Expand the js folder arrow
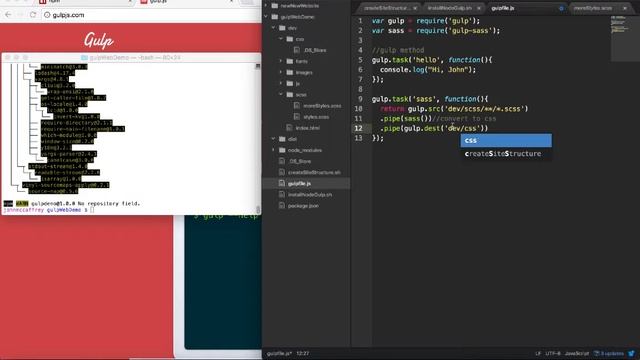 tap(281, 83)
